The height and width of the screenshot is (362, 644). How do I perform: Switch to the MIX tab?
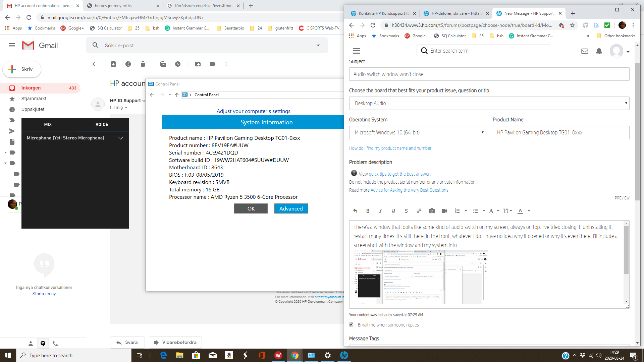(48, 124)
